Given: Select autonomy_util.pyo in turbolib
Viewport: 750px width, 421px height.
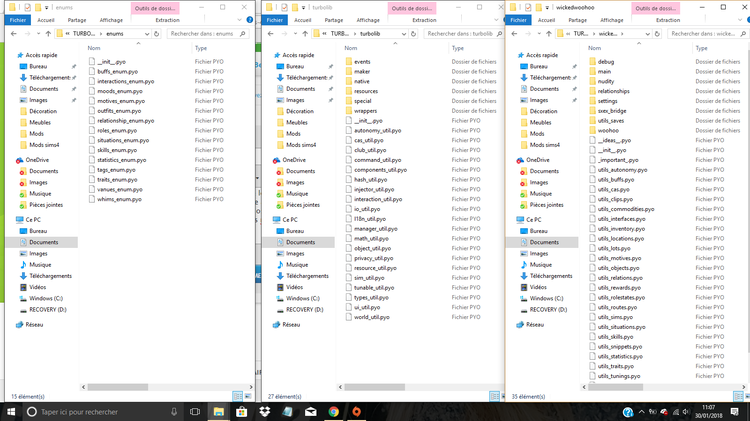Looking at the screenshot, I should coord(377,130).
